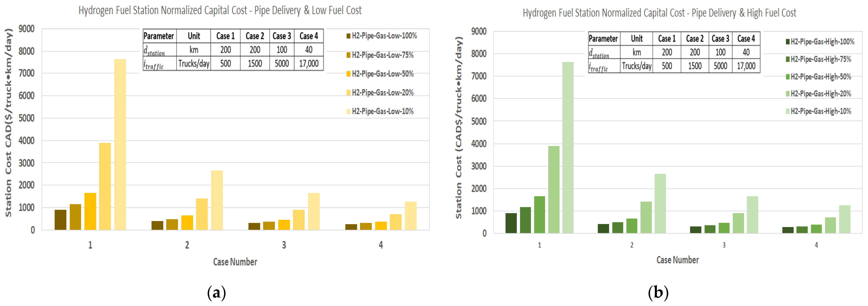Click the tallest green bar in case 1
The height and width of the screenshot is (306, 868).
point(568,148)
